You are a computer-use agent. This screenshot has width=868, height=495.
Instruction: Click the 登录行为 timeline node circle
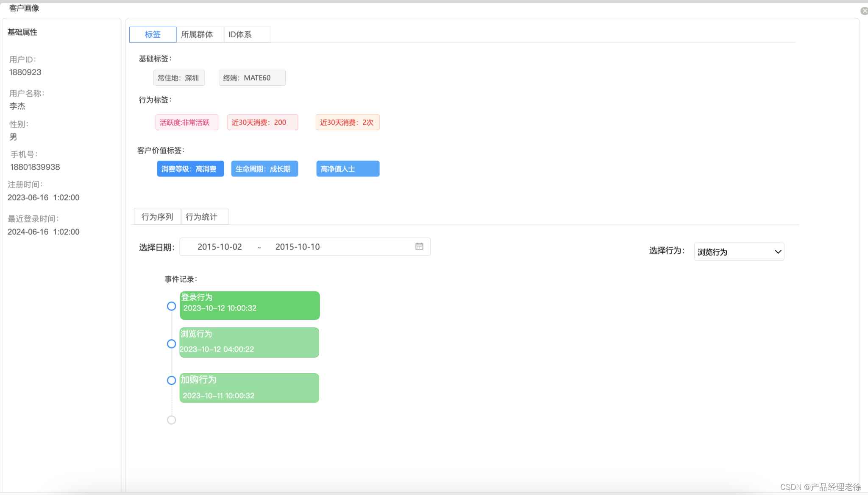pos(171,306)
